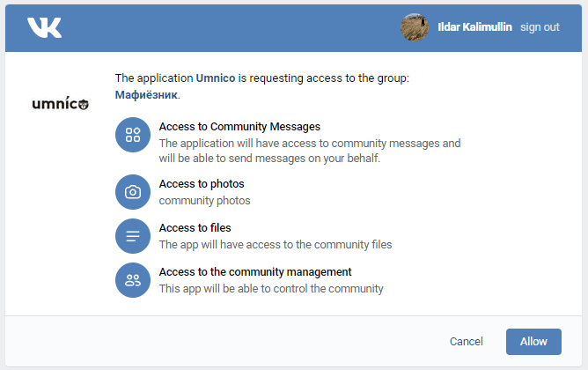This screenshot has height=370, width=588.
Task: Click the VK logo in the header
Action: click(44, 27)
